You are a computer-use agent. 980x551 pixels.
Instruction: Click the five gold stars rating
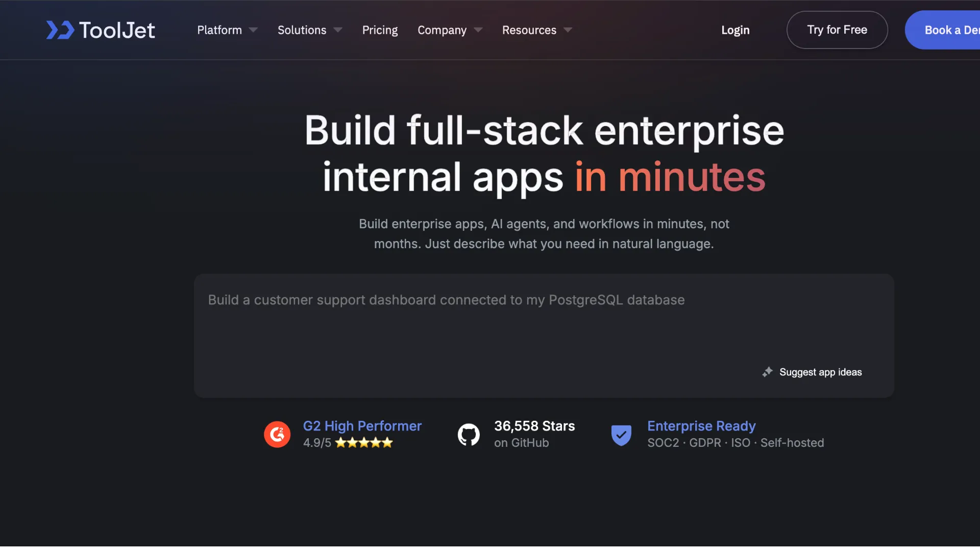(364, 443)
